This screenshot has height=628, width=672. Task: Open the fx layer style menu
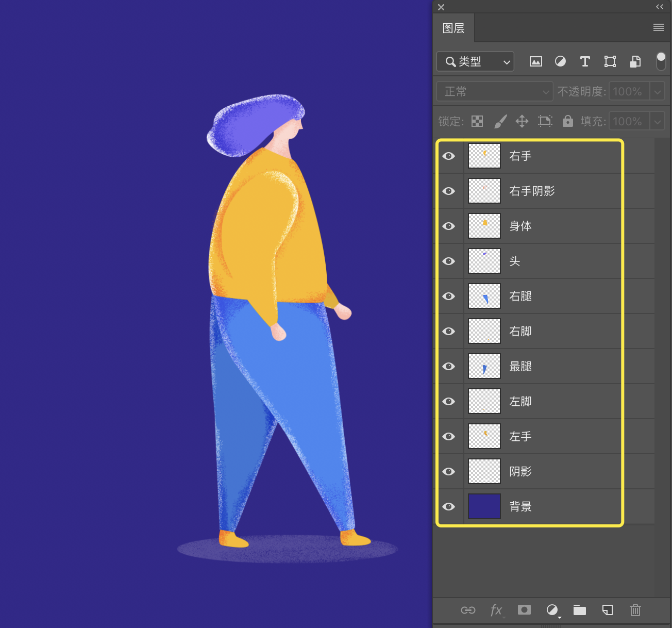(x=496, y=610)
